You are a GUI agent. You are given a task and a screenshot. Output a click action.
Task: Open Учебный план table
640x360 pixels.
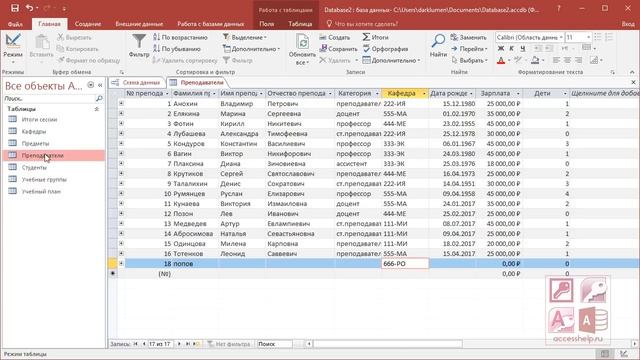tap(41, 191)
